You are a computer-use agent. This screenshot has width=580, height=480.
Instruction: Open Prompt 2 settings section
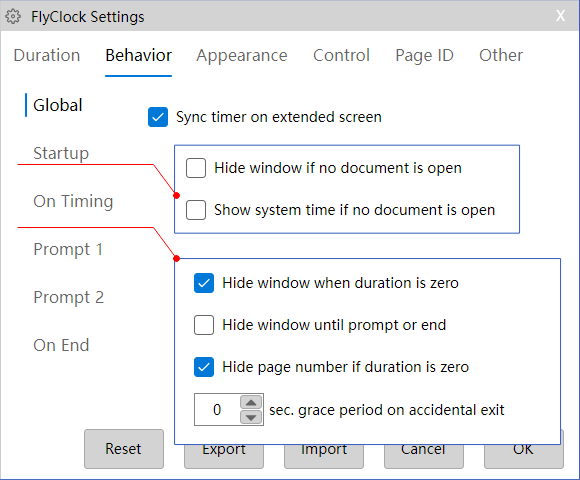68,297
